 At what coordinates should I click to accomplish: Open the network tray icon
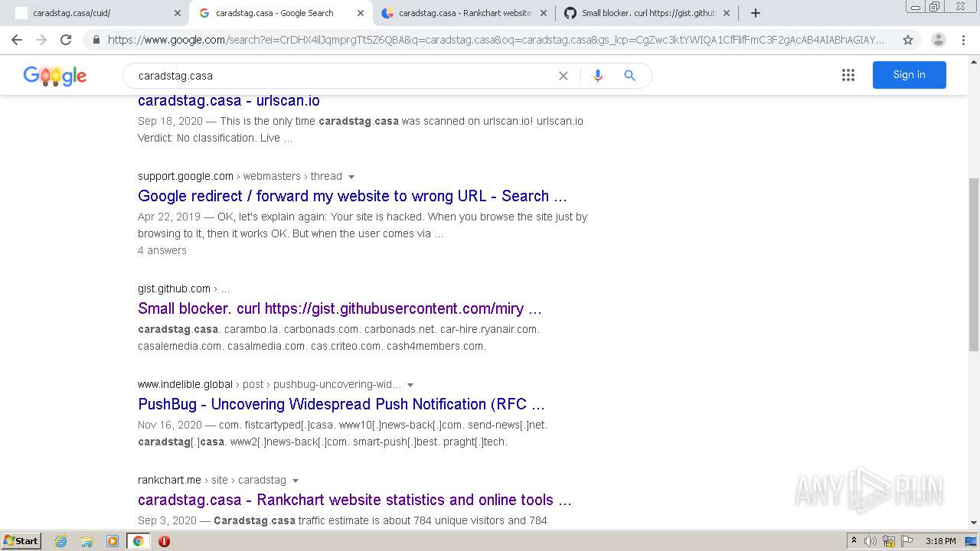[889, 541]
